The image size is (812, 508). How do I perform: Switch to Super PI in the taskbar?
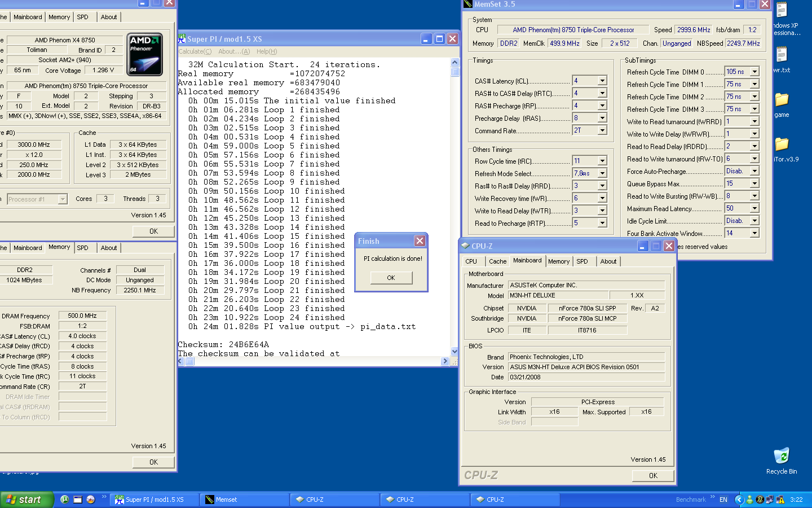coord(155,500)
